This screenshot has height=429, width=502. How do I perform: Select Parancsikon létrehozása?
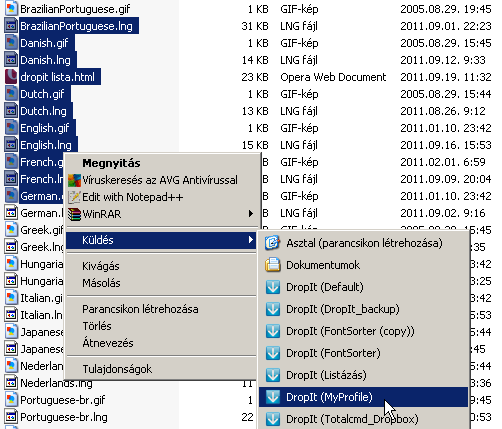161,309
